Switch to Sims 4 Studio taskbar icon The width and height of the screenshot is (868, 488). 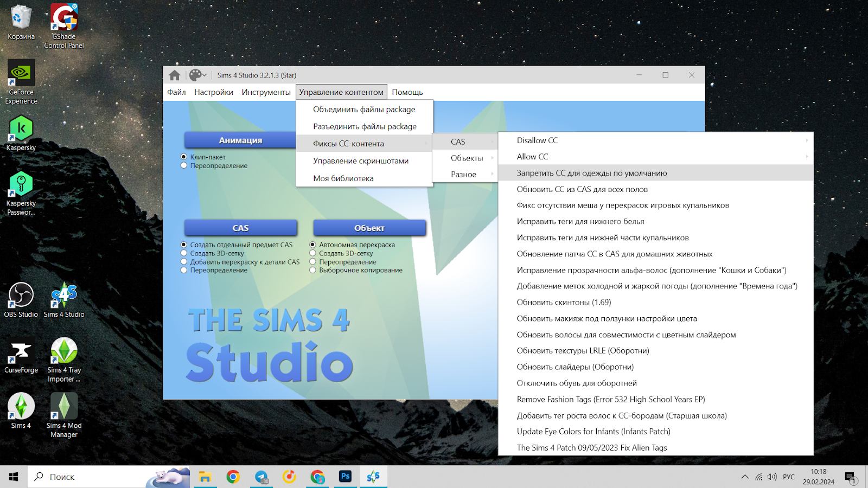[x=373, y=477]
